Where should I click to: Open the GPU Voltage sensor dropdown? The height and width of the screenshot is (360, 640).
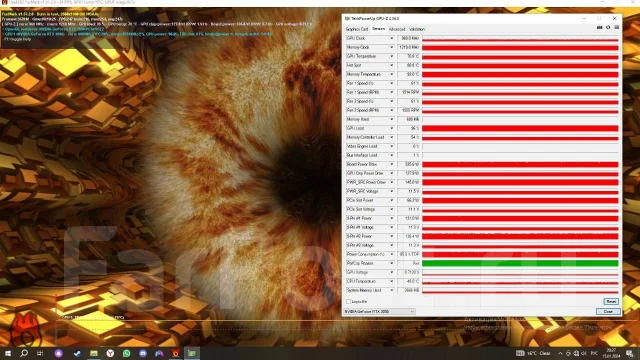click(x=391, y=272)
